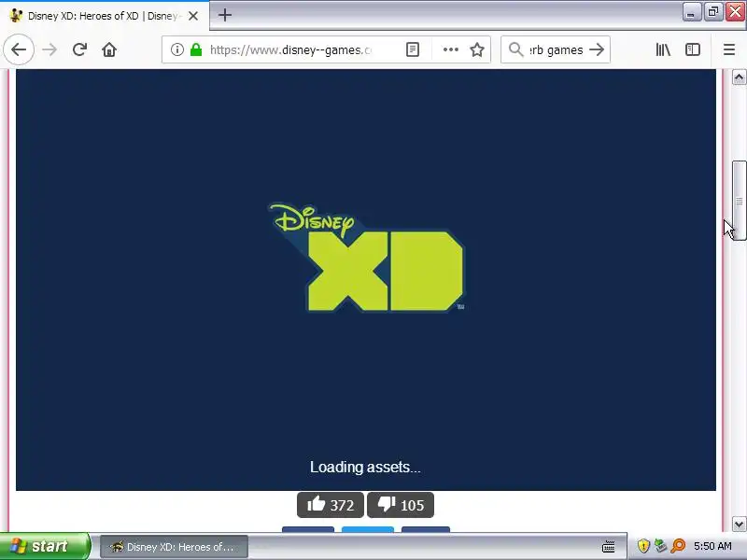
Task: Click the orange magnifier tray icon
Action: [x=678, y=546]
